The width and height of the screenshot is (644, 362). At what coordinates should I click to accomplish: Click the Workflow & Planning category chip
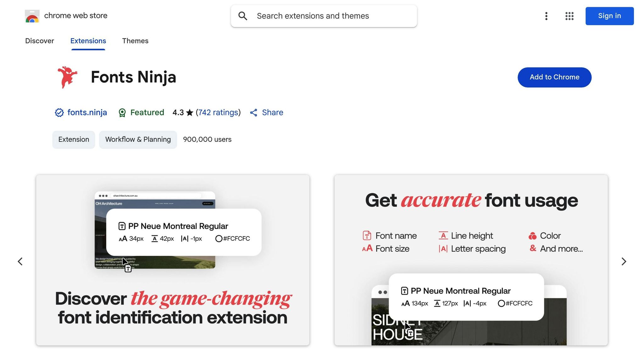[x=138, y=139]
